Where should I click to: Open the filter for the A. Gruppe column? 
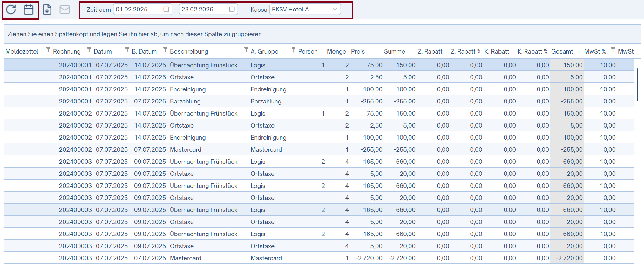coord(294,50)
